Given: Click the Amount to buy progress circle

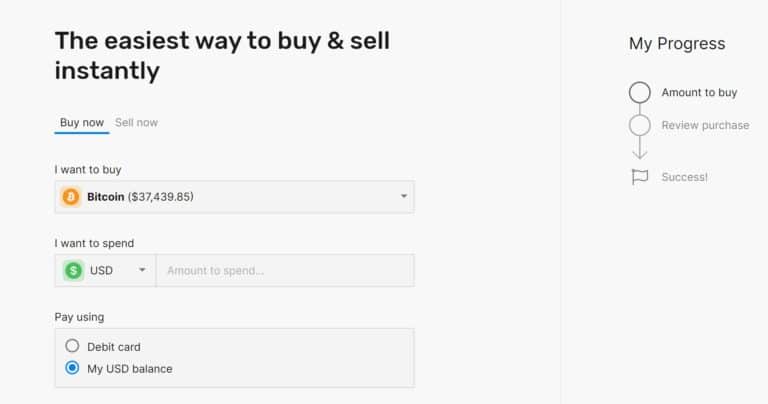Looking at the screenshot, I should pyautogui.click(x=640, y=93).
